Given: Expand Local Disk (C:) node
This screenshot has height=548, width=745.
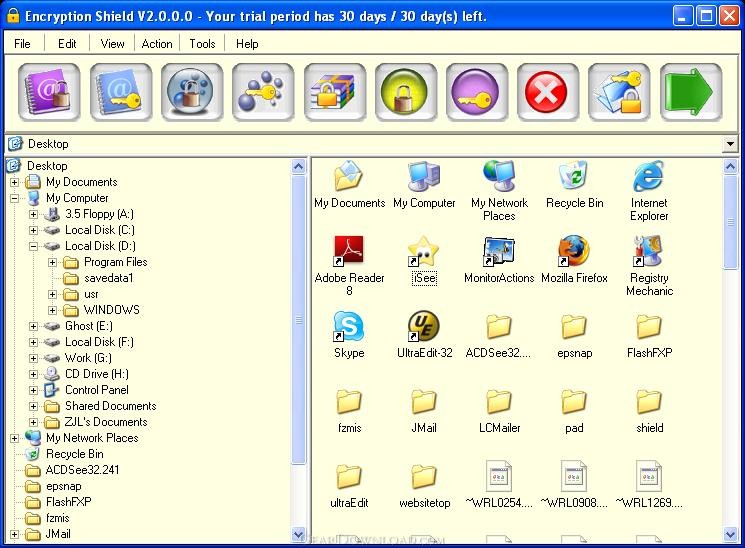Looking at the screenshot, I should click(x=33, y=230).
